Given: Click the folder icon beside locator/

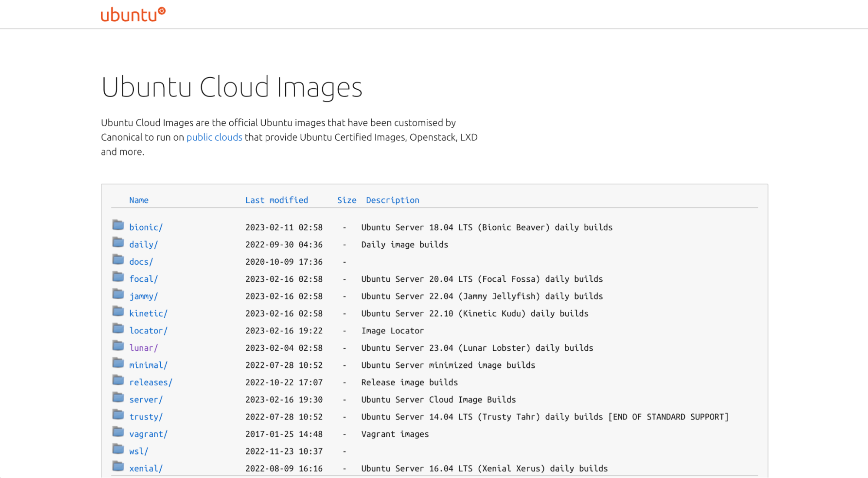Looking at the screenshot, I should click(118, 328).
